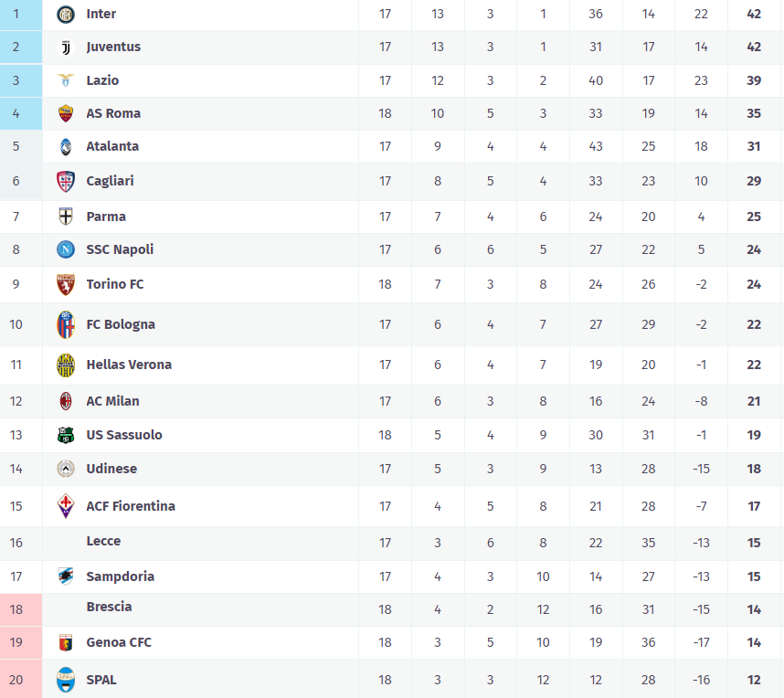This screenshot has width=784, height=698.
Task: Open the ACF Fiorentina team link
Action: pos(131,506)
